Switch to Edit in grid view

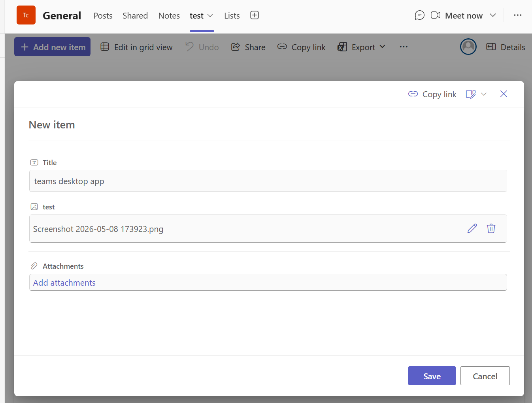point(136,47)
